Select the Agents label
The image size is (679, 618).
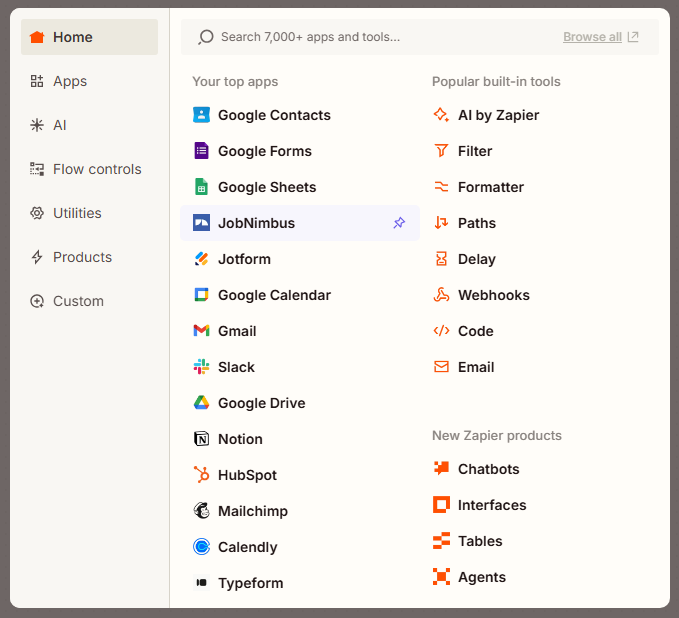point(482,576)
